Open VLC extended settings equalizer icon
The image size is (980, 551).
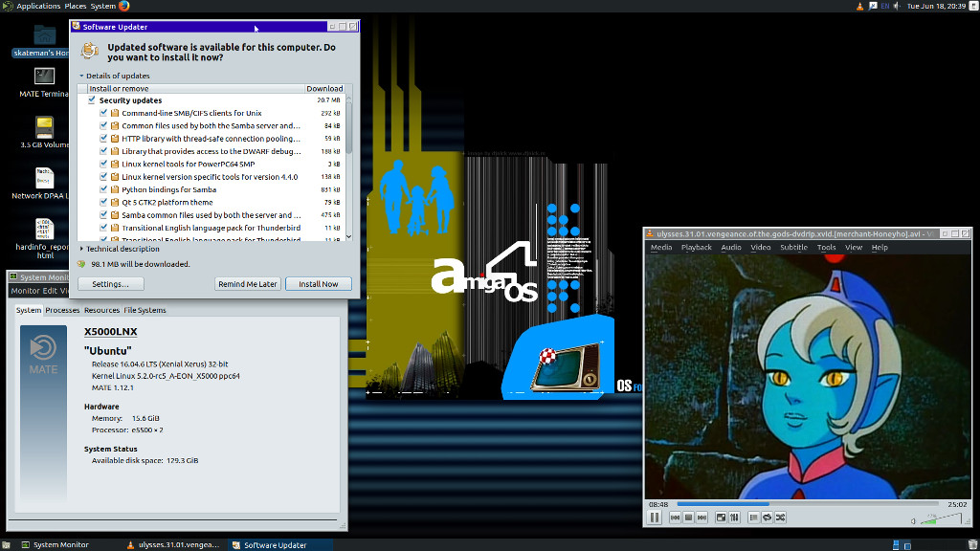click(734, 518)
